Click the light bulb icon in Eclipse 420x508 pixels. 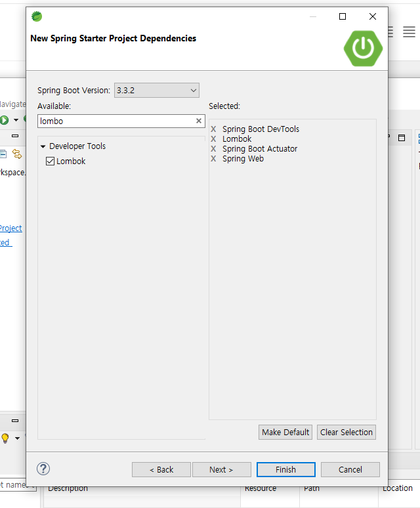pyautogui.click(x=5, y=438)
